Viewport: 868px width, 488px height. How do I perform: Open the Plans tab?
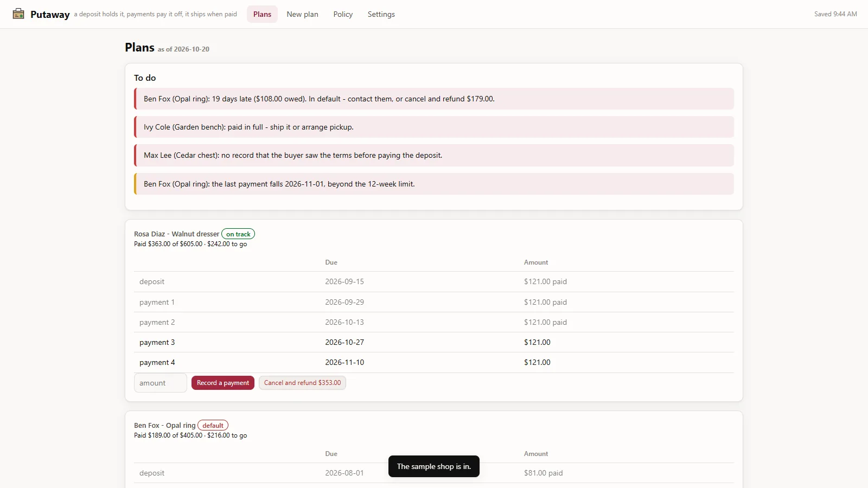[262, 14]
